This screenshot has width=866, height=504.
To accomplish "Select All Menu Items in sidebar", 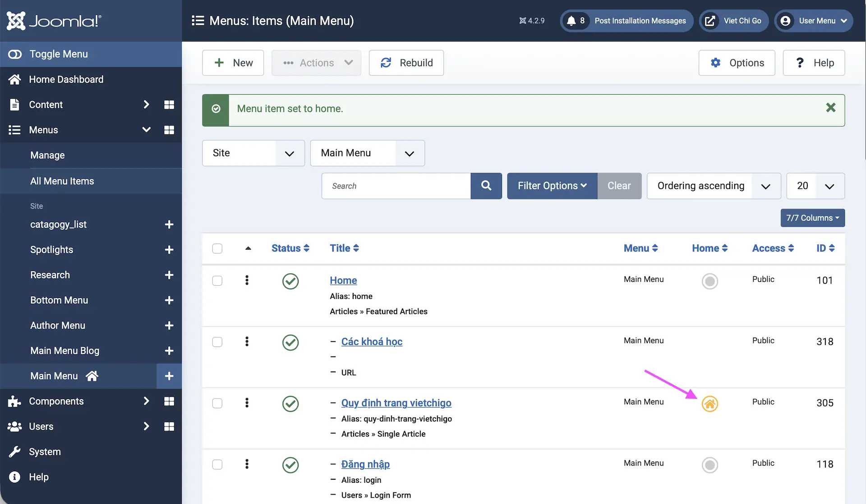I will [x=62, y=181].
